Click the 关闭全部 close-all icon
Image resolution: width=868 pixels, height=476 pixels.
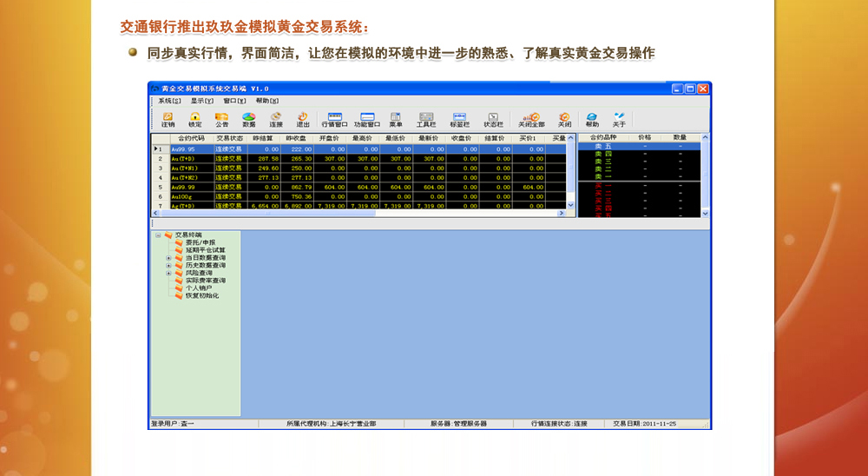pos(531,119)
